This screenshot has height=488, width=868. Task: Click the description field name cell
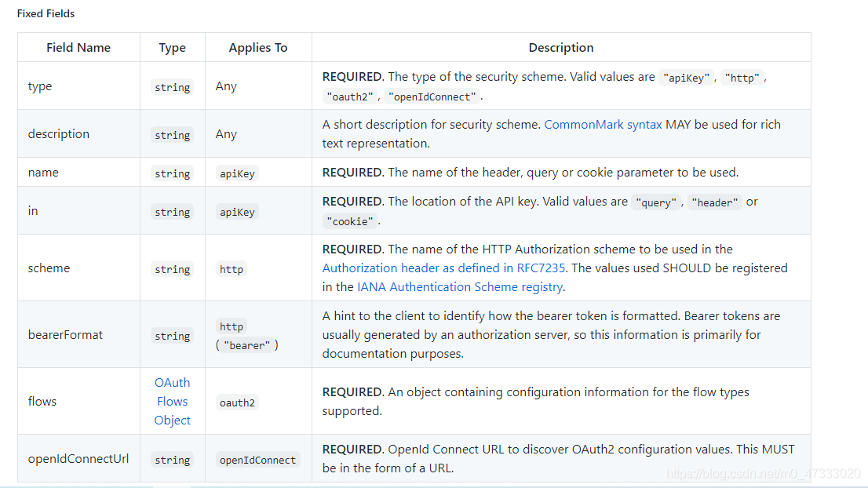pyautogui.click(x=59, y=133)
